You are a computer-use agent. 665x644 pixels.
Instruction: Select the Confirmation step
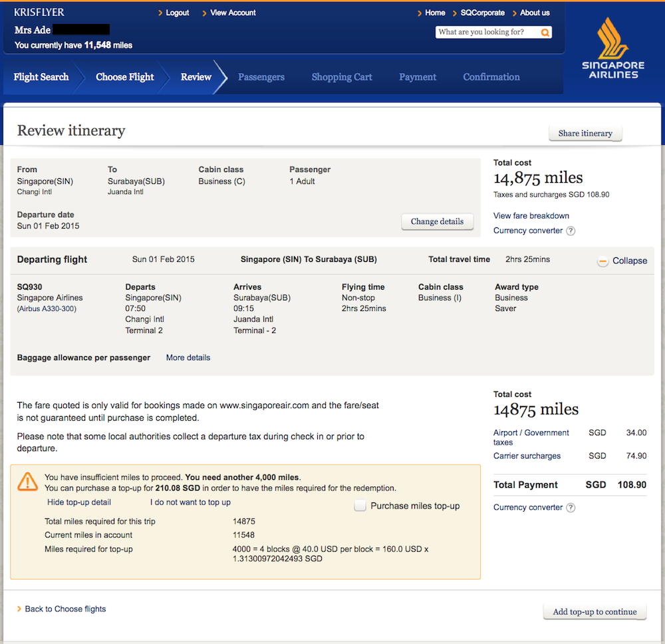click(491, 76)
